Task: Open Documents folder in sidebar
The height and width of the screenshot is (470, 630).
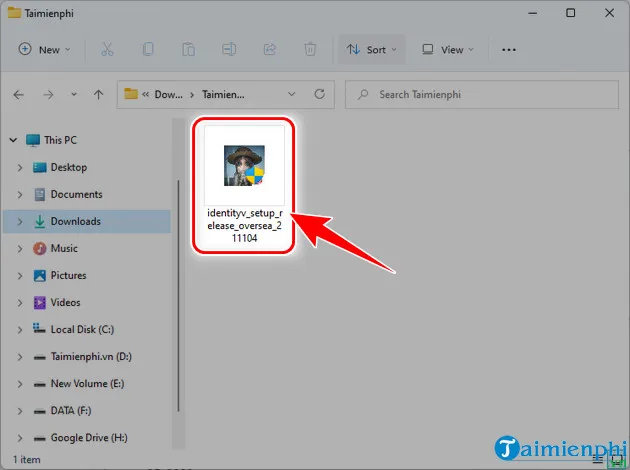Action: click(x=76, y=194)
